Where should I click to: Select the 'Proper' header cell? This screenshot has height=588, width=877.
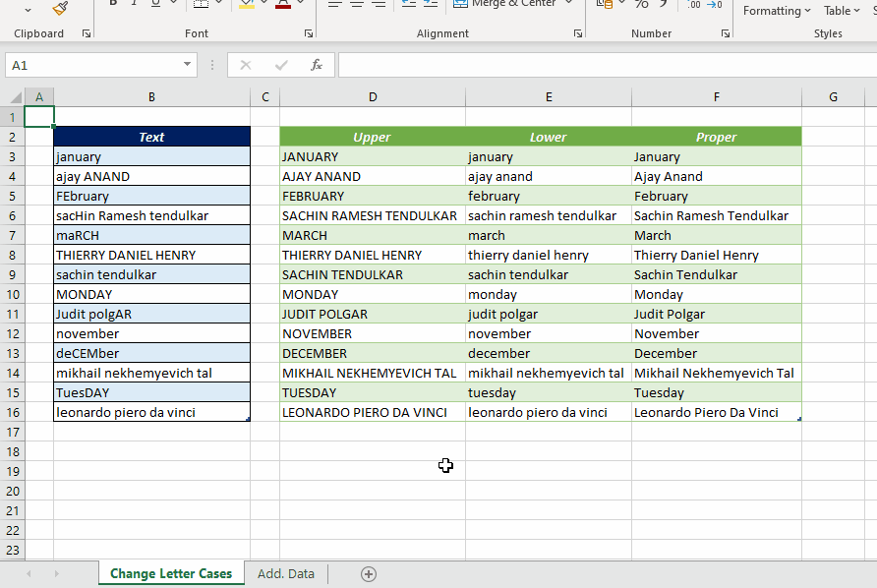point(717,137)
